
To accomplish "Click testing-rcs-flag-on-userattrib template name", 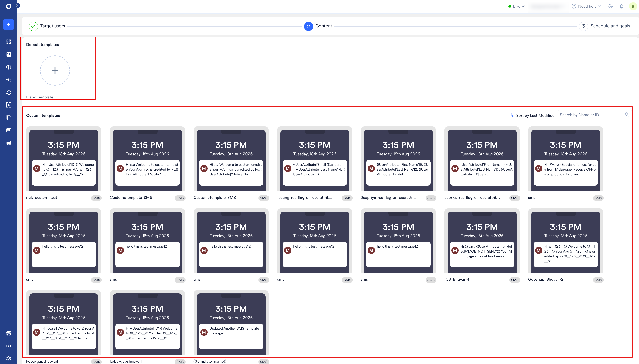I will (305, 198).
